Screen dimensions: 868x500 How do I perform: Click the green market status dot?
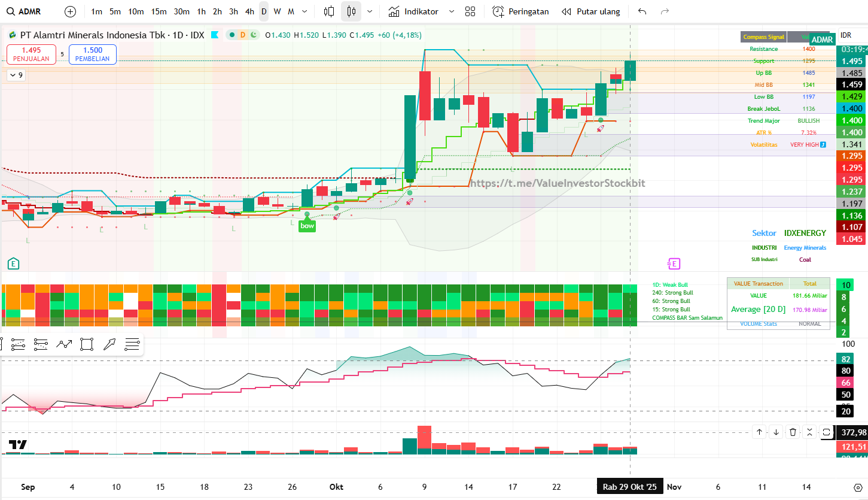point(232,35)
